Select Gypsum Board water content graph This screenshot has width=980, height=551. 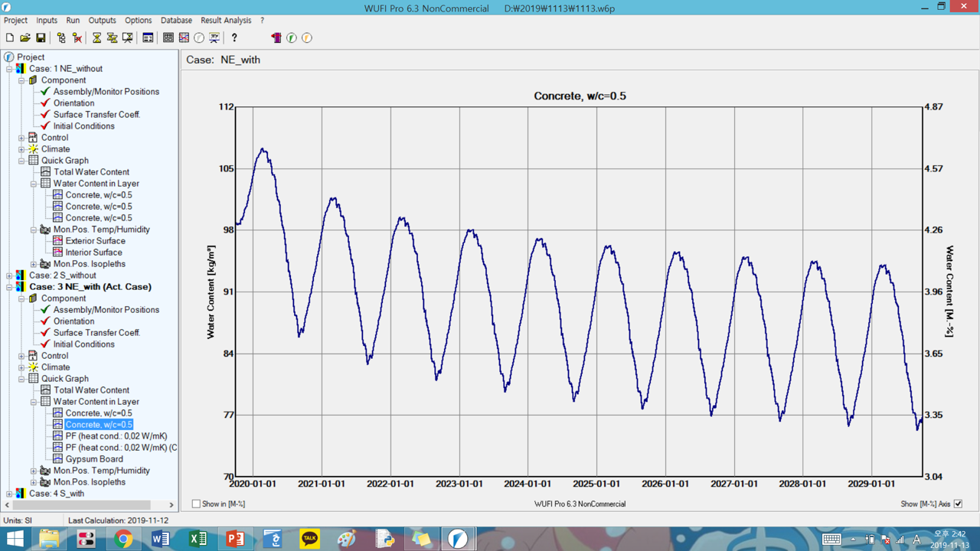tap(93, 459)
